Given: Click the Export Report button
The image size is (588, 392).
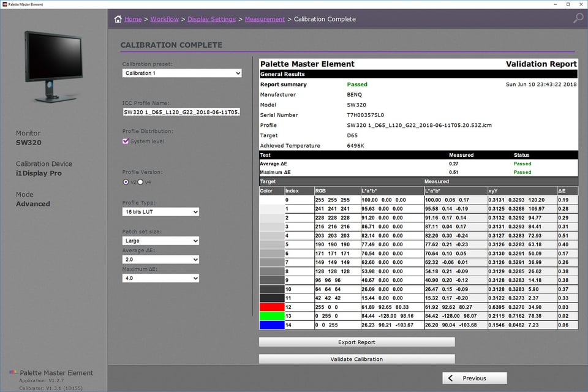Looking at the screenshot, I should (x=356, y=342).
